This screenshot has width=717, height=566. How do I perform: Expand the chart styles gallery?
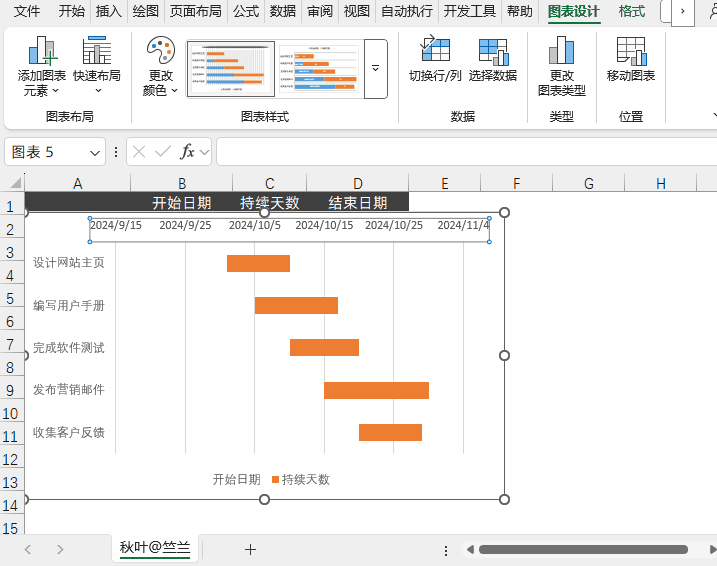point(375,69)
